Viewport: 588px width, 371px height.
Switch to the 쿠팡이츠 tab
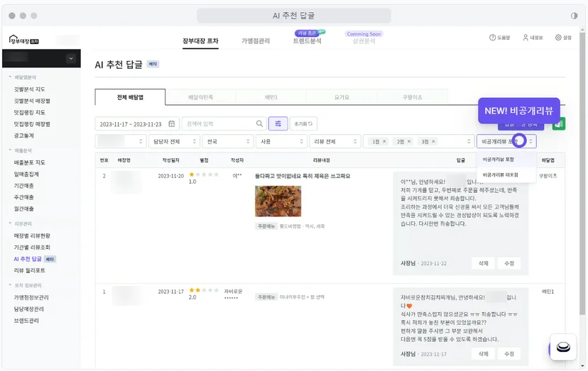[x=412, y=97]
